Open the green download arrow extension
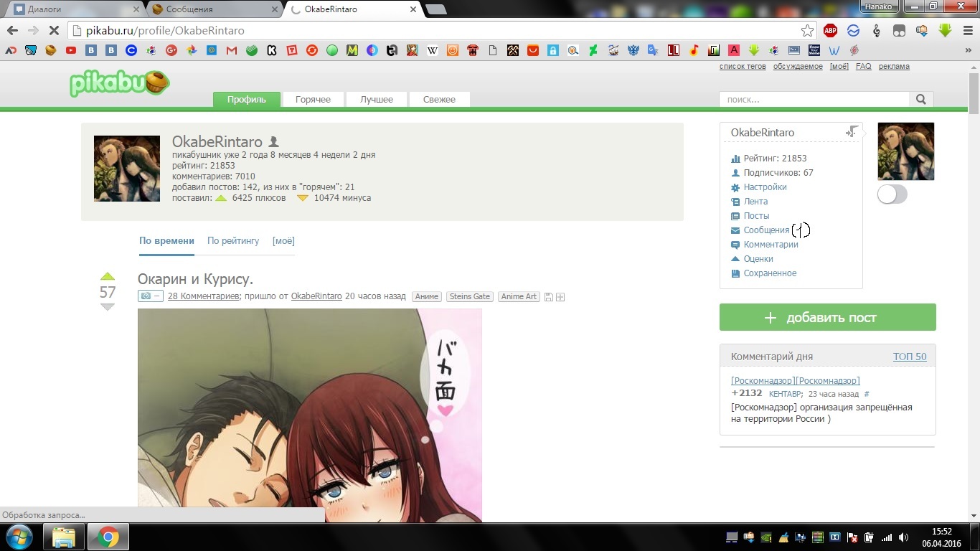Viewport: 980px width, 551px height. tap(945, 31)
